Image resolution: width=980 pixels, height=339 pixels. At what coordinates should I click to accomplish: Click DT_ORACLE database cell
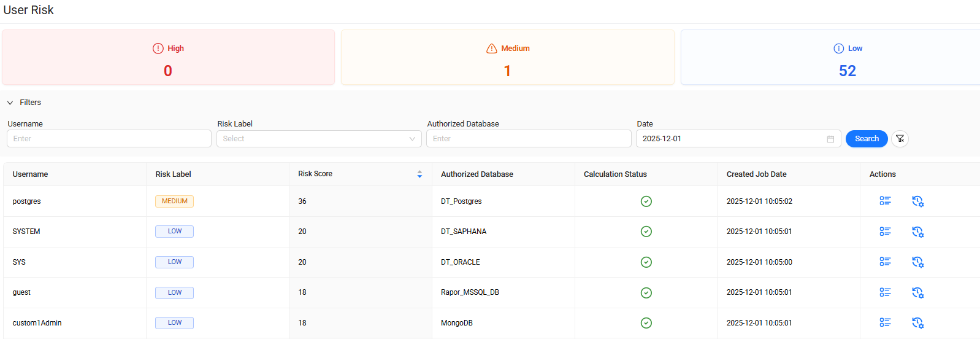coord(461,262)
